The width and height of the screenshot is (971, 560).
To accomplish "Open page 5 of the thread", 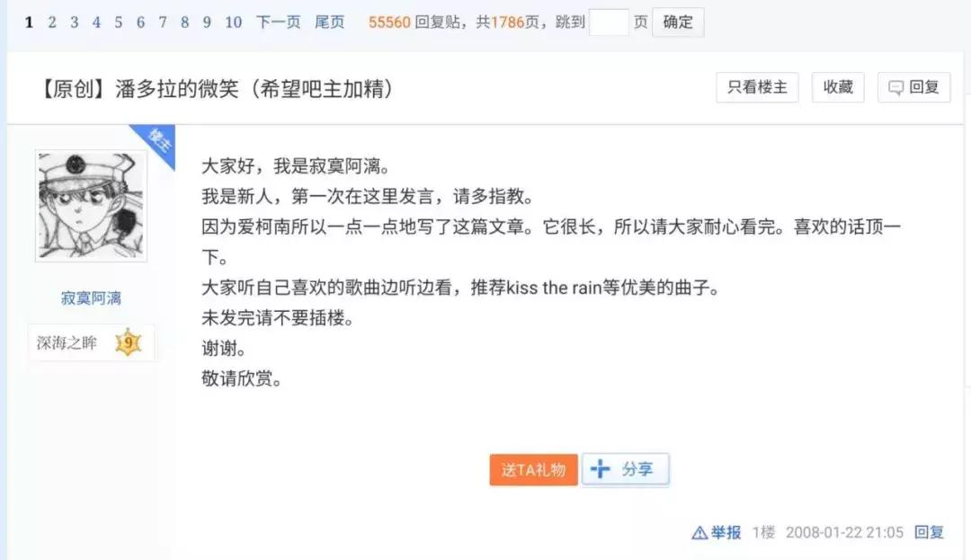I will pos(118,22).
